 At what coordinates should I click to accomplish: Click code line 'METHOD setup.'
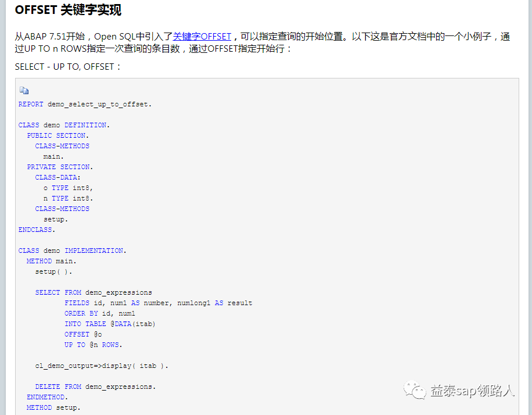pos(53,407)
